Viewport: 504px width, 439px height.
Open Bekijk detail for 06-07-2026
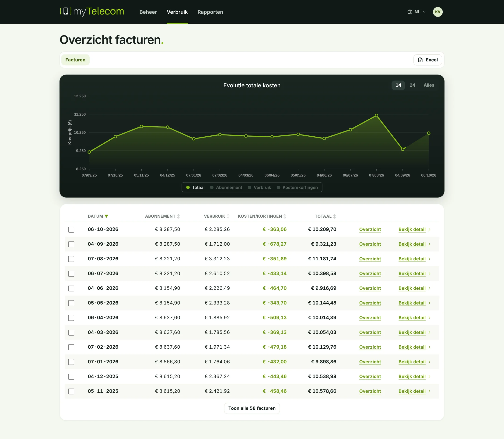(x=412, y=274)
